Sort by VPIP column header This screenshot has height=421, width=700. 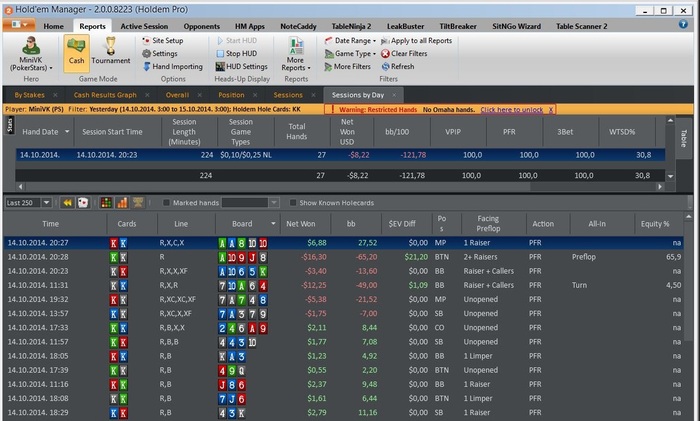(x=453, y=132)
